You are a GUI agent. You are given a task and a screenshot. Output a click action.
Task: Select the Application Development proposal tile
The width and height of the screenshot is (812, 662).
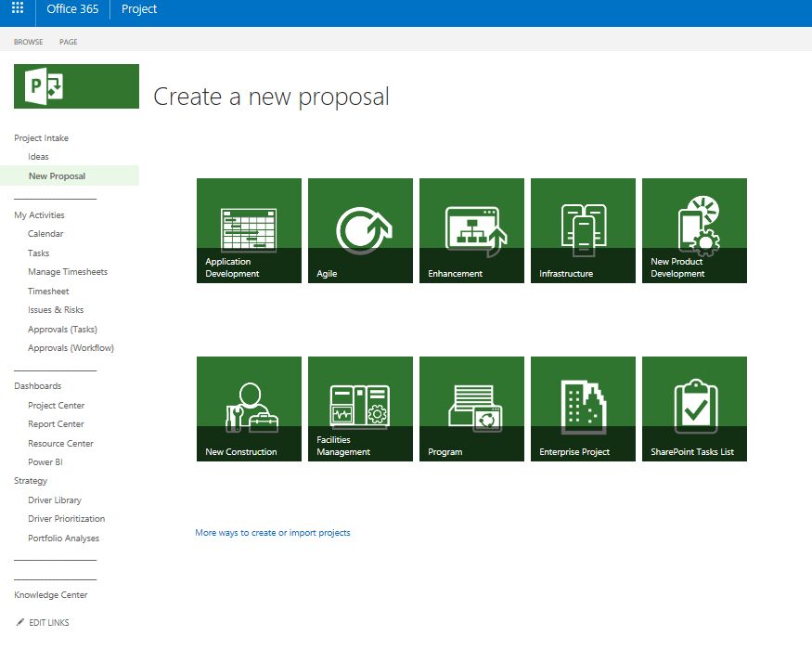pyautogui.click(x=249, y=230)
